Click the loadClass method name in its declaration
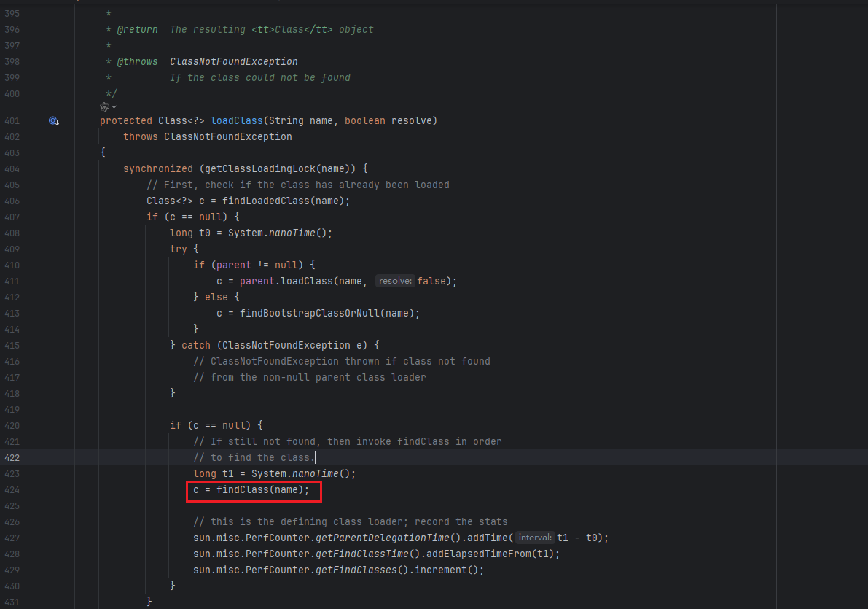The height and width of the screenshot is (609, 868). [236, 120]
